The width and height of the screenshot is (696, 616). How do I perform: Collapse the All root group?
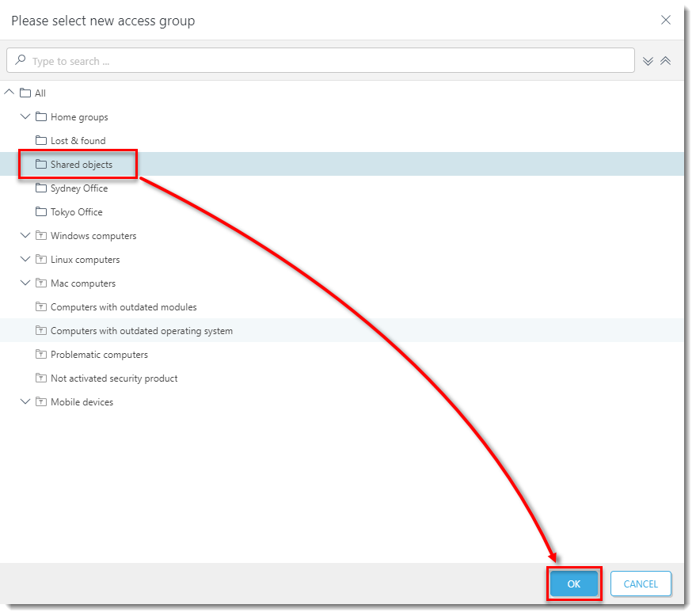tap(10, 93)
